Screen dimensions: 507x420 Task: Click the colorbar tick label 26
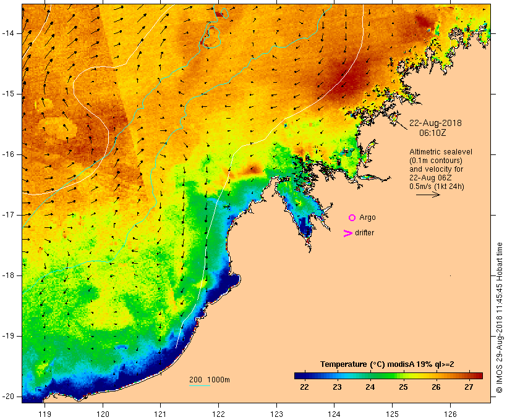pos(436,387)
